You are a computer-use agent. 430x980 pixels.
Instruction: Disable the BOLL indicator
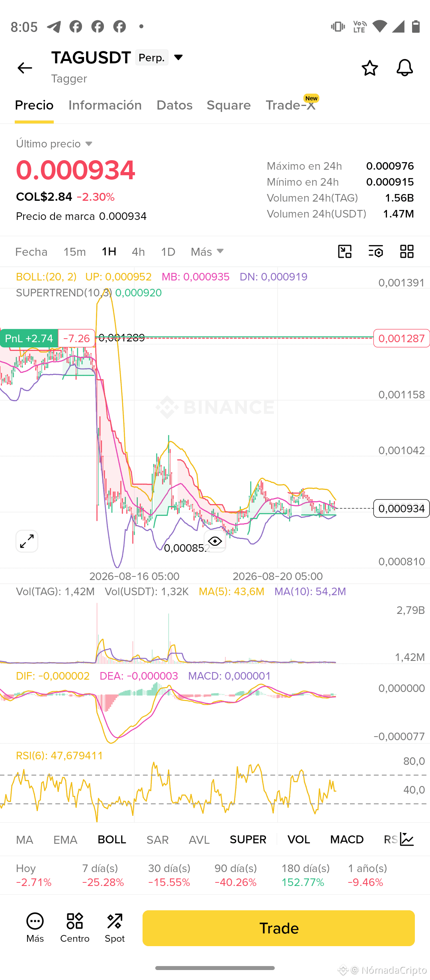112,840
